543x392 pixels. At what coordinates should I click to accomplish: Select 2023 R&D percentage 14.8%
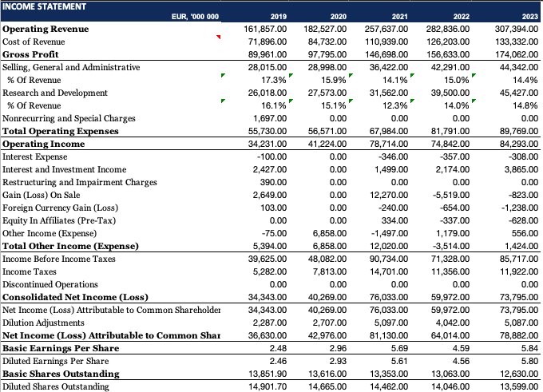pyautogui.click(x=525, y=106)
